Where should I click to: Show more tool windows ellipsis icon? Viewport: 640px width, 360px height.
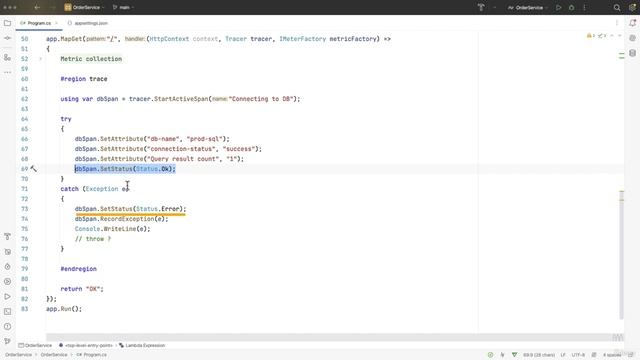7,72
